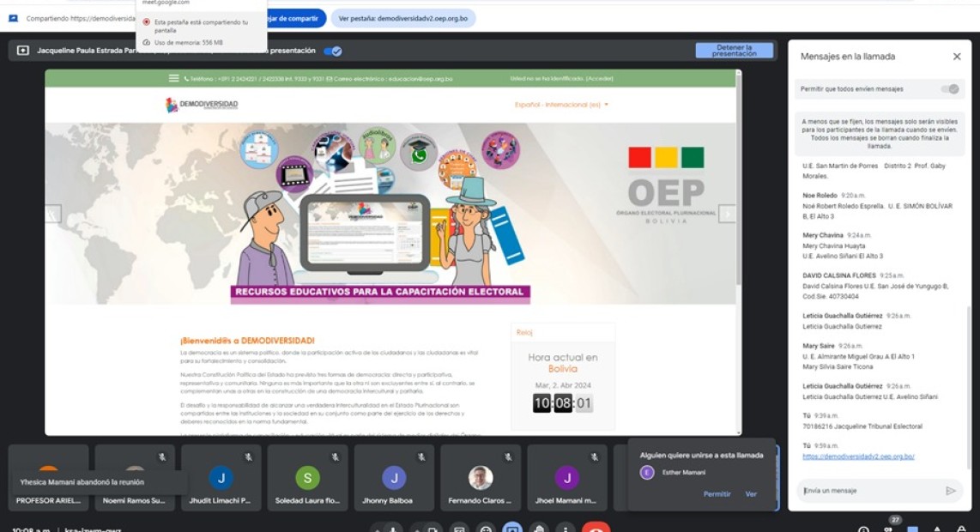Open the hamburger menu in green header

point(174,78)
